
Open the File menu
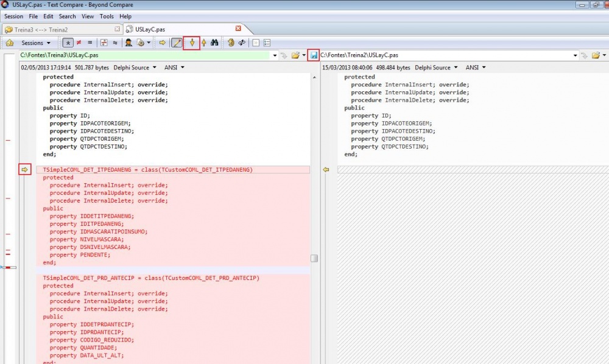pos(33,16)
